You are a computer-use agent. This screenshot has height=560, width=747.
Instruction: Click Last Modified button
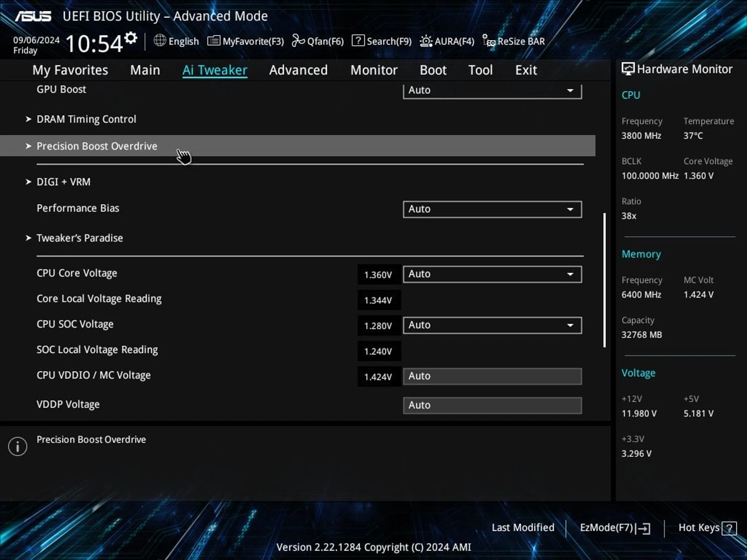(x=523, y=528)
